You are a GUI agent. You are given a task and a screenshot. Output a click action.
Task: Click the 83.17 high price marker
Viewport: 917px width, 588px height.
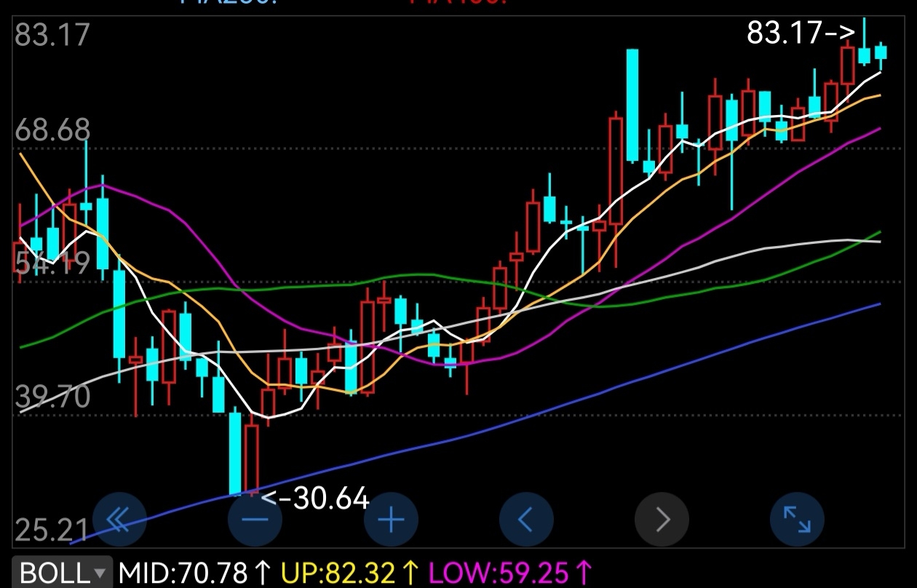click(801, 33)
